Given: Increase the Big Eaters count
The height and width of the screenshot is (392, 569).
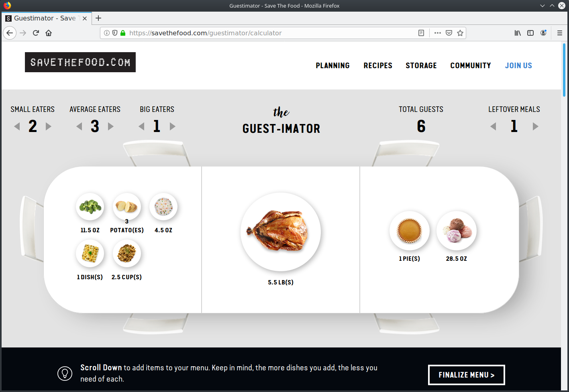Looking at the screenshot, I should click(173, 126).
